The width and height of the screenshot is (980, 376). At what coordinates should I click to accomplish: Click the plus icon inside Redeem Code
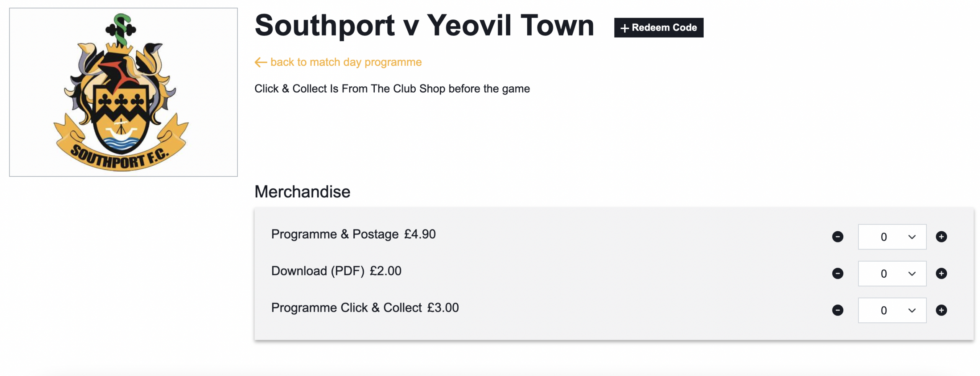(x=624, y=28)
